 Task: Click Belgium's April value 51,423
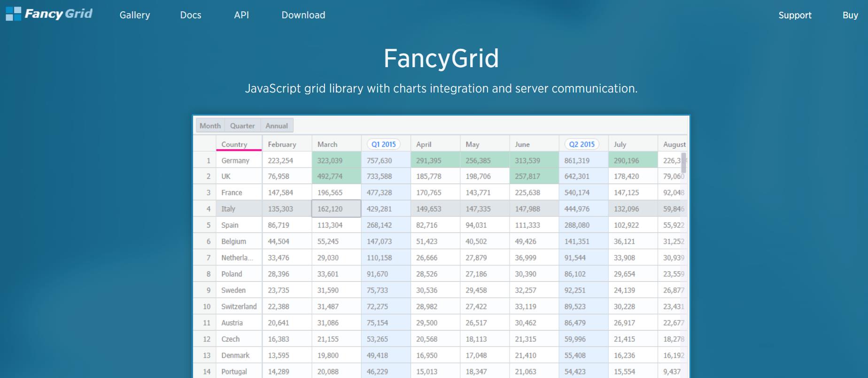[x=435, y=241]
